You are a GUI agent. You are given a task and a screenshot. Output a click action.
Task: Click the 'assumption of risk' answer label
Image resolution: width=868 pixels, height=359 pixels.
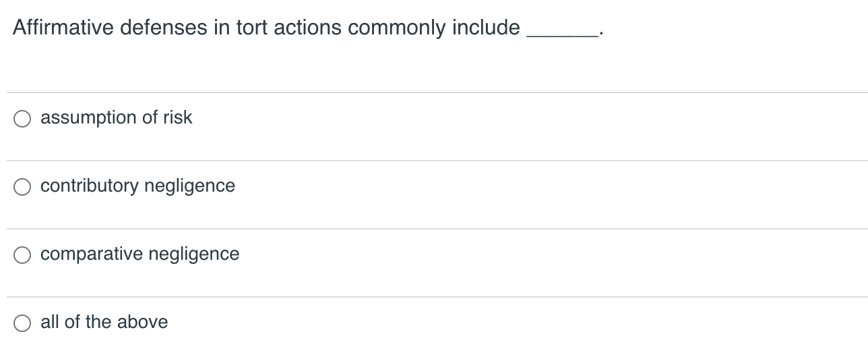pos(116,117)
